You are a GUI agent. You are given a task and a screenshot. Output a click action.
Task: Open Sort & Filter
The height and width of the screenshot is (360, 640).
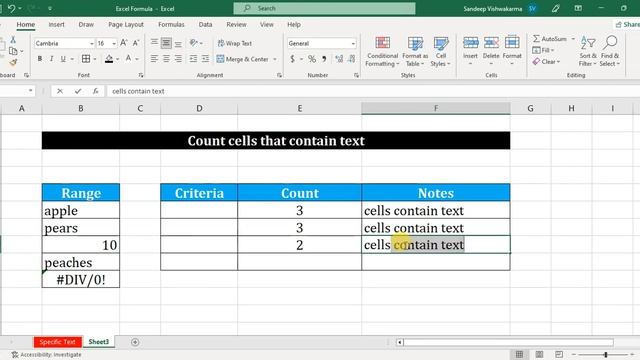click(x=588, y=51)
